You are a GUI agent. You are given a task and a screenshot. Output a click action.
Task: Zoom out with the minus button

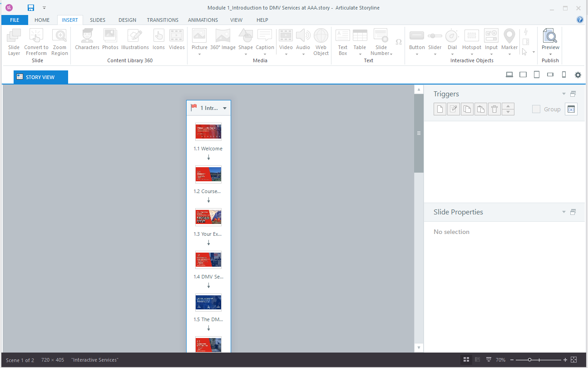coord(512,360)
